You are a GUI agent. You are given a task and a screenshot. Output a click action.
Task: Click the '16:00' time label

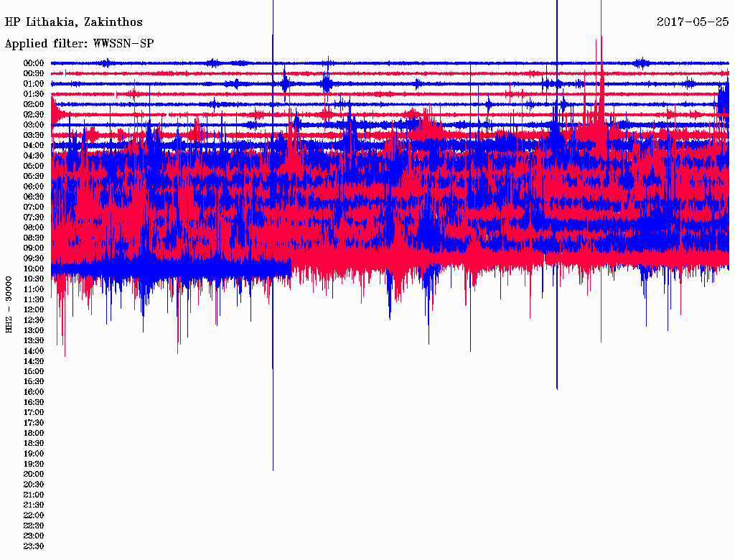(34, 391)
